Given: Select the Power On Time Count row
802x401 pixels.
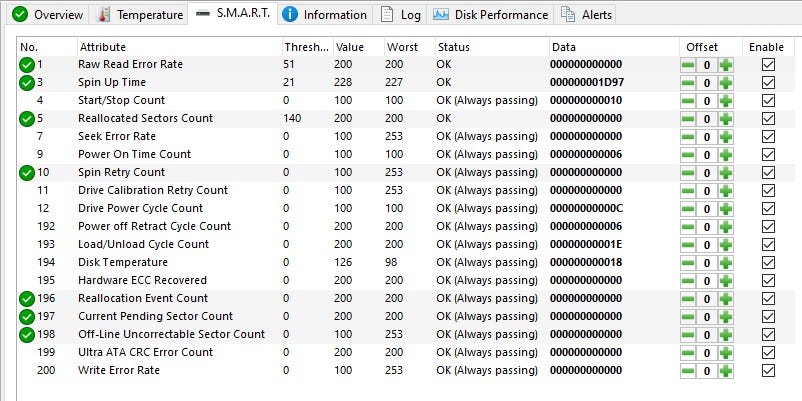Looking at the screenshot, I should [x=406, y=154].
